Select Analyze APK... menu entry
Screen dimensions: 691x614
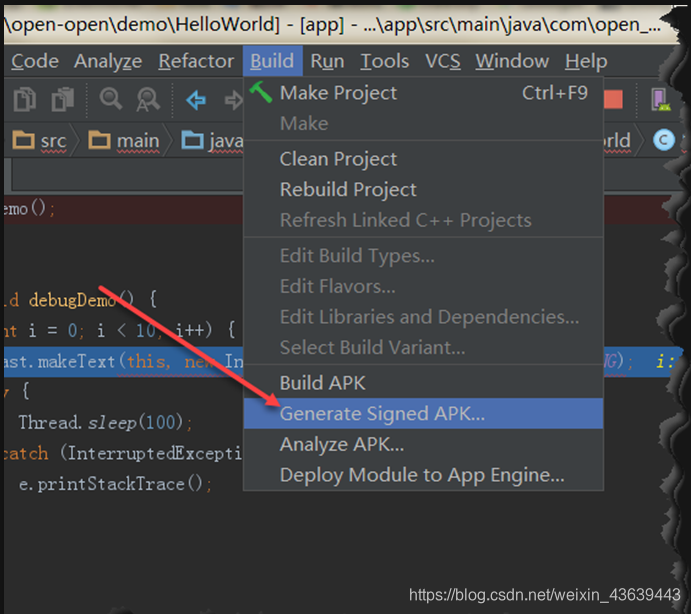(x=423, y=444)
